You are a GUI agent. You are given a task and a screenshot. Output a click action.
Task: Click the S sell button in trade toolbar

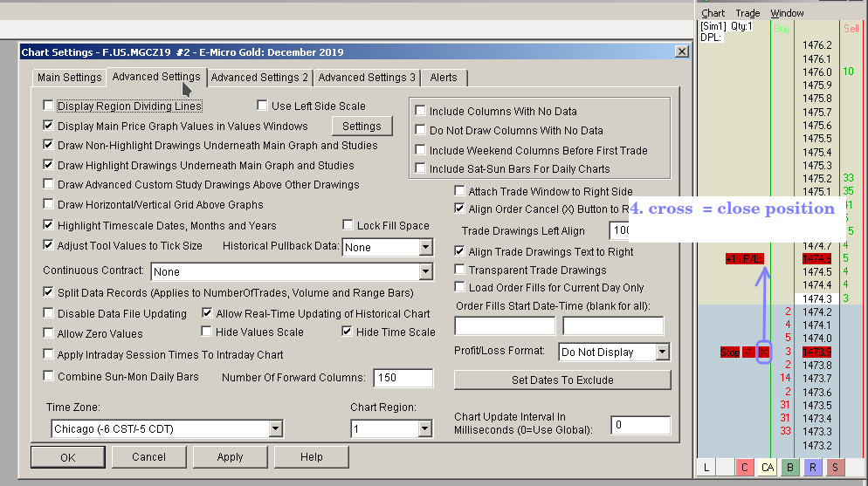(x=834, y=469)
